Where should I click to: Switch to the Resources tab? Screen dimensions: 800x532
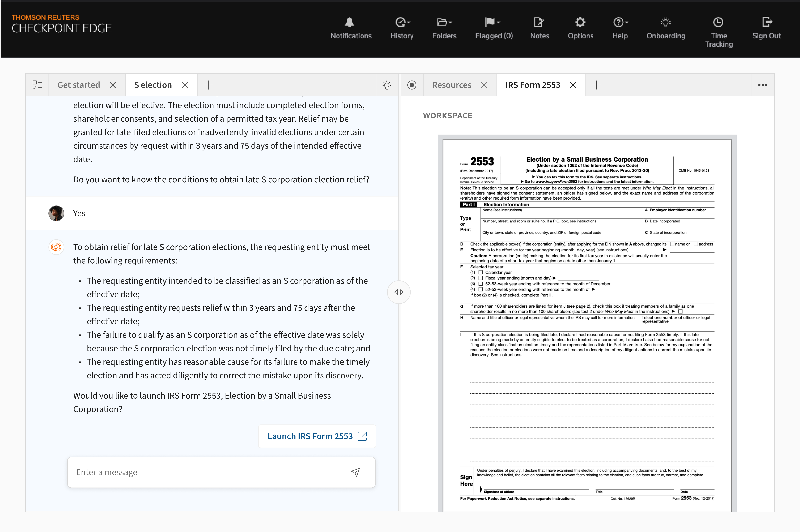coord(451,85)
